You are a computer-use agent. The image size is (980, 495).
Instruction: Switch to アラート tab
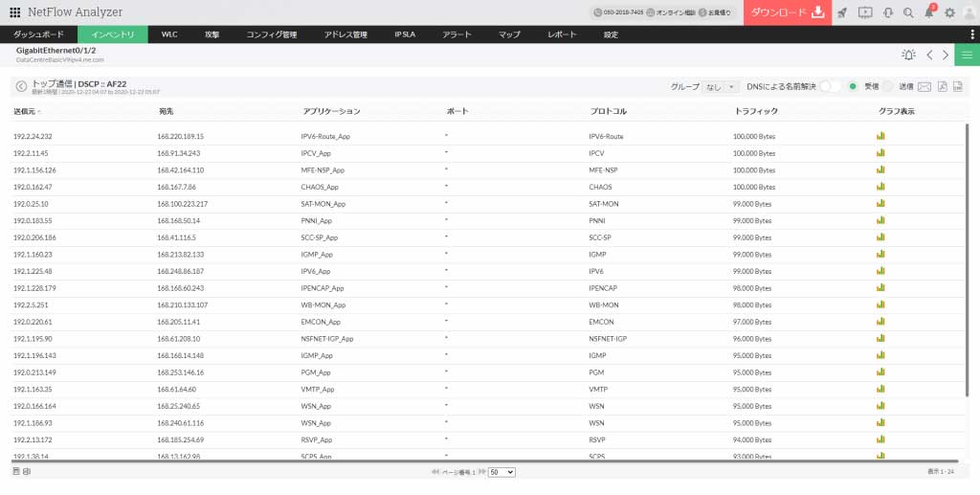457,34
